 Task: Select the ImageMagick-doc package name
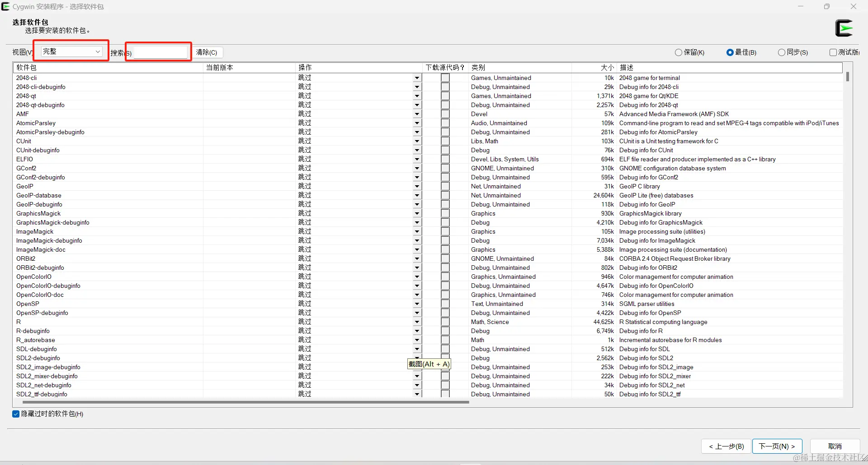[x=41, y=250]
